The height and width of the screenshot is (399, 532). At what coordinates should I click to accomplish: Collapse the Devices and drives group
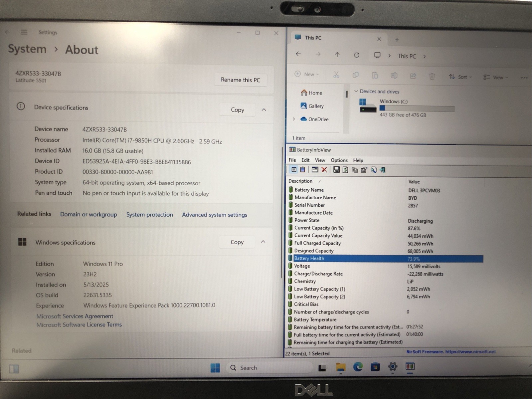point(356,91)
